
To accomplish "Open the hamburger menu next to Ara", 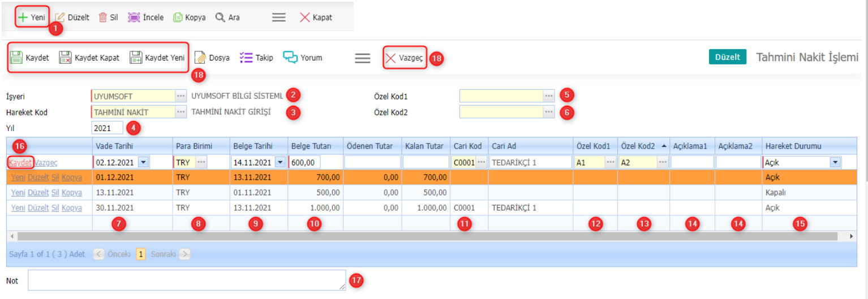I will click(x=278, y=18).
